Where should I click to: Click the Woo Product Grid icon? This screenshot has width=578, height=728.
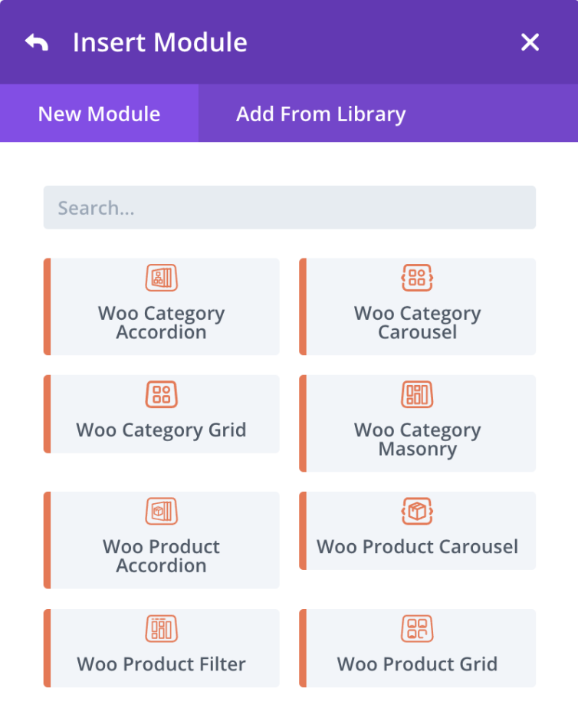(x=417, y=628)
